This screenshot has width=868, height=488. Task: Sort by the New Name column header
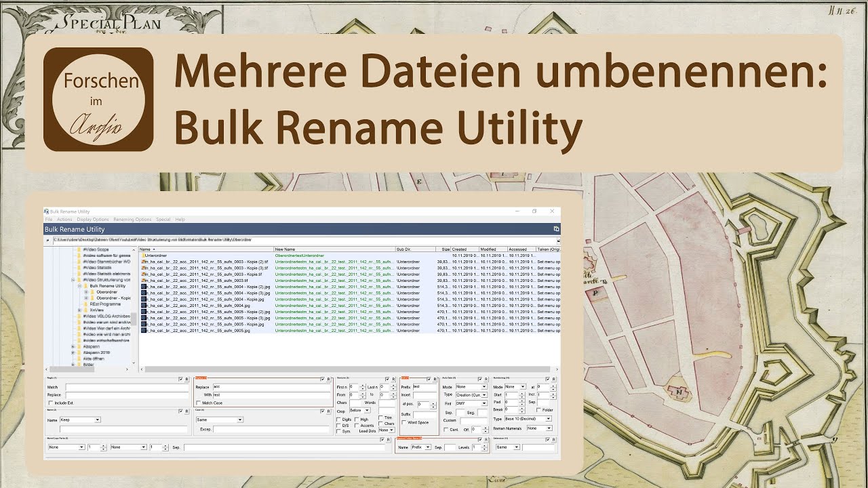tap(334, 249)
